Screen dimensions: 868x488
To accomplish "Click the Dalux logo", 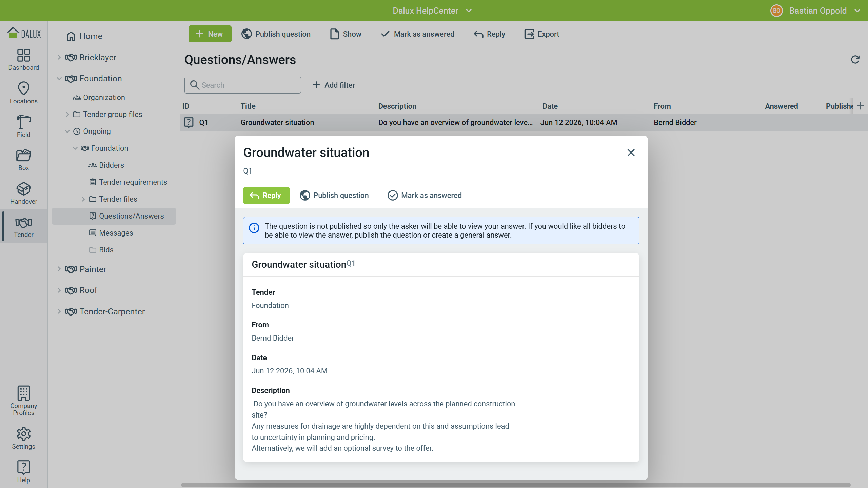I will (x=24, y=33).
